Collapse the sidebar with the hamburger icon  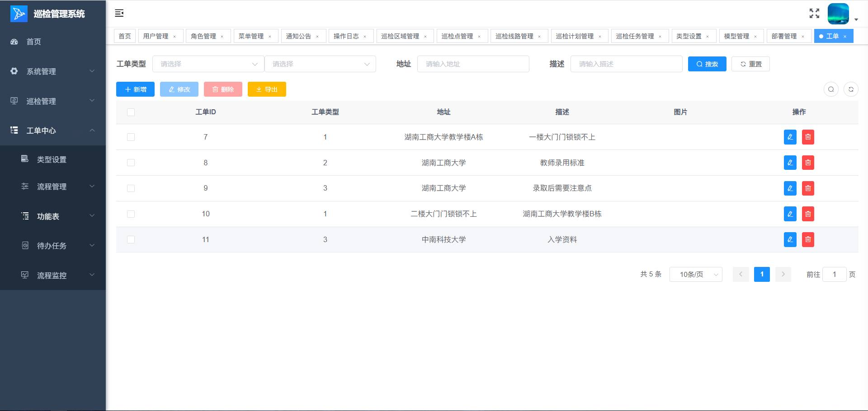click(119, 13)
